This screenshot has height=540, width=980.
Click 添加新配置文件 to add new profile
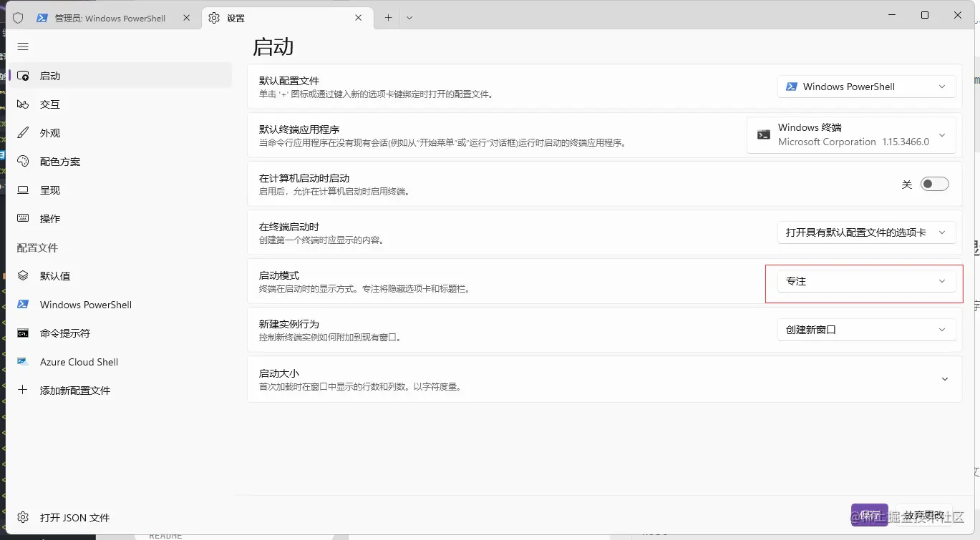(x=76, y=390)
